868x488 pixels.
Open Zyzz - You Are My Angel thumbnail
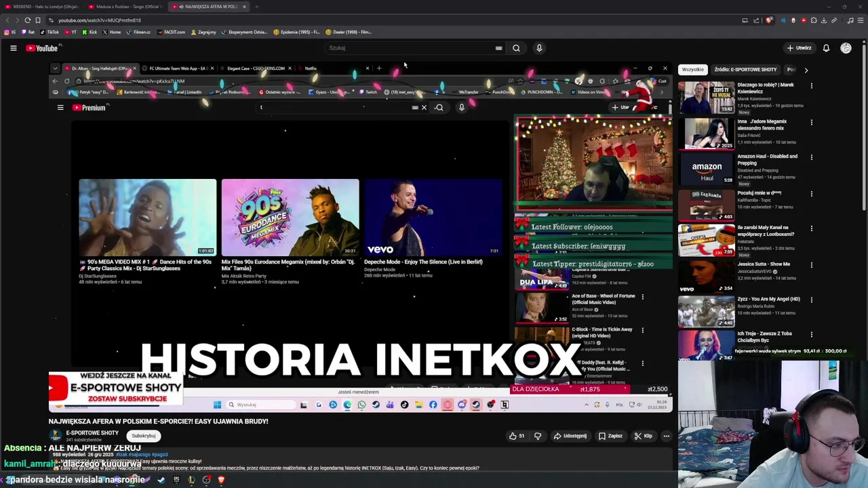706,311
